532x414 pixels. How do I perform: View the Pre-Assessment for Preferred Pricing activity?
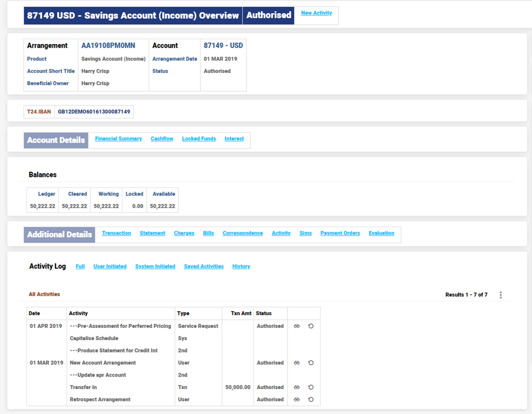[297, 326]
